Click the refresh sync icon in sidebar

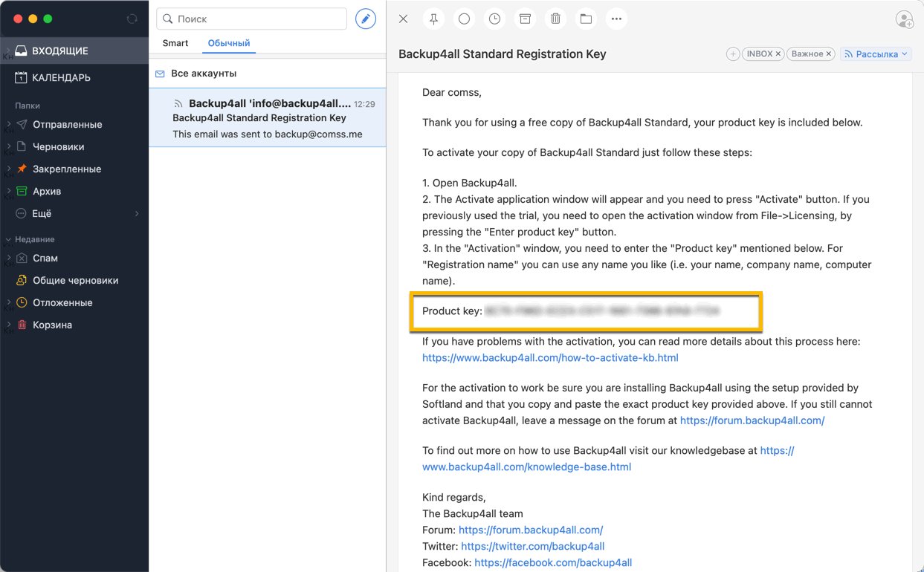tap(132, 19)
